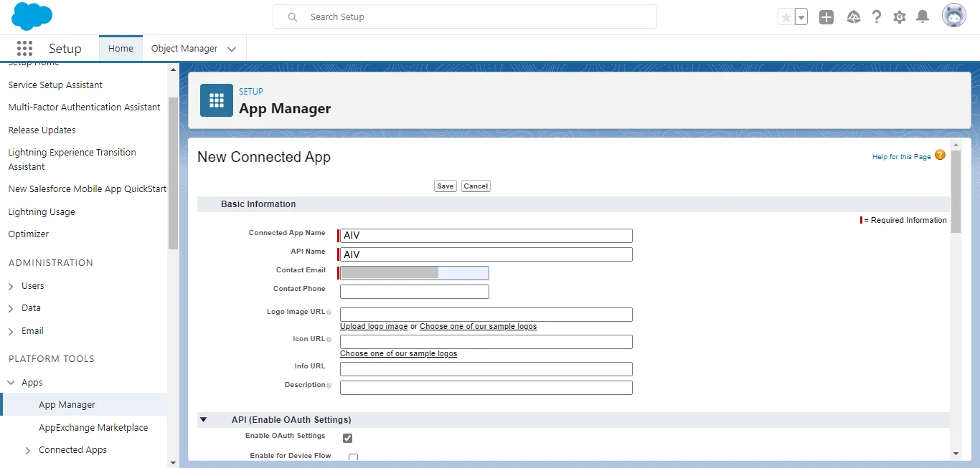Open the Help question mark icon
This screenshot has height=468, width=980.
(876, 17)
